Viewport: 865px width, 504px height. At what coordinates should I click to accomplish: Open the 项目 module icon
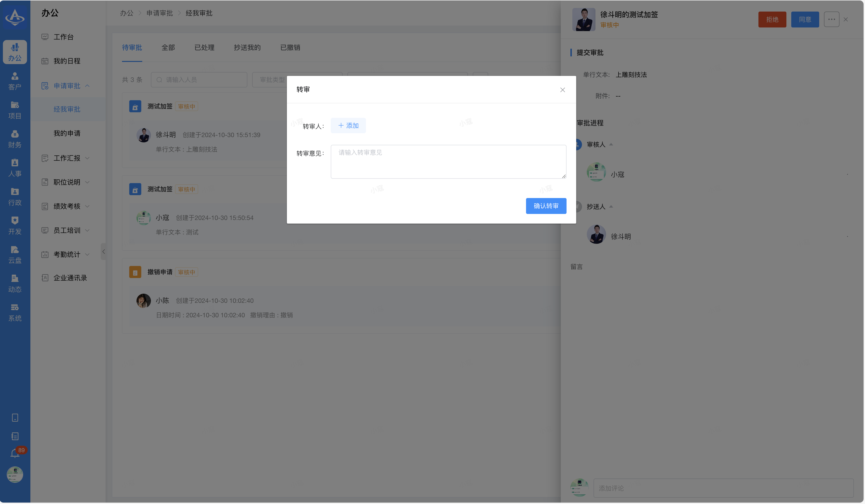point(15,110)
